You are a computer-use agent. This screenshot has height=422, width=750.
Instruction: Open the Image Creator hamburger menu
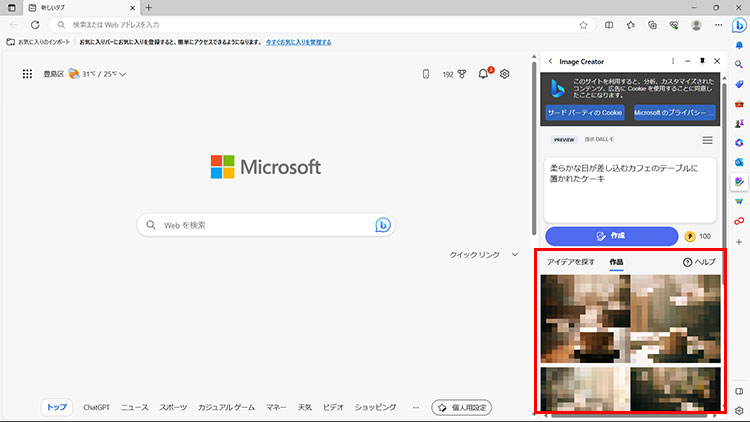(x=707, y=140)
